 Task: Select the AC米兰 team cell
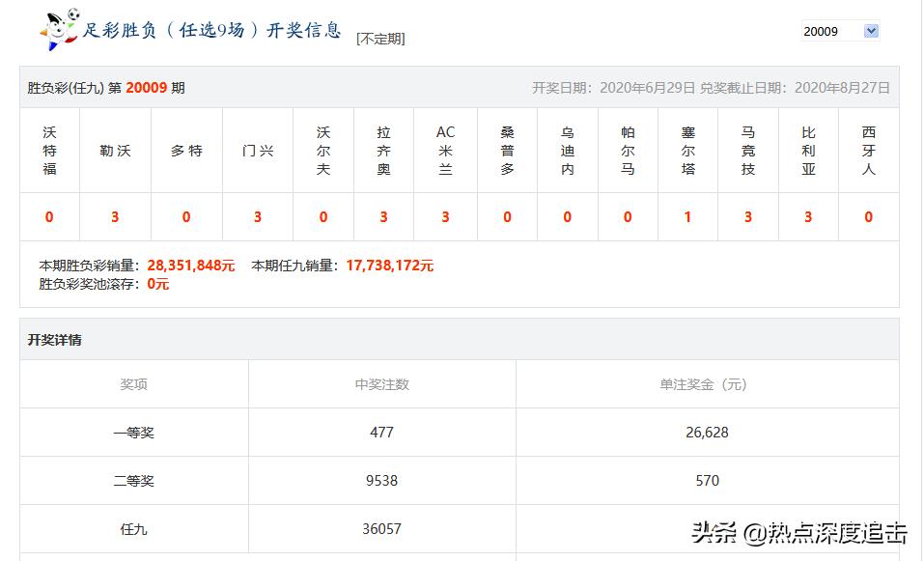pyautogui.click(x=445, y=151)
